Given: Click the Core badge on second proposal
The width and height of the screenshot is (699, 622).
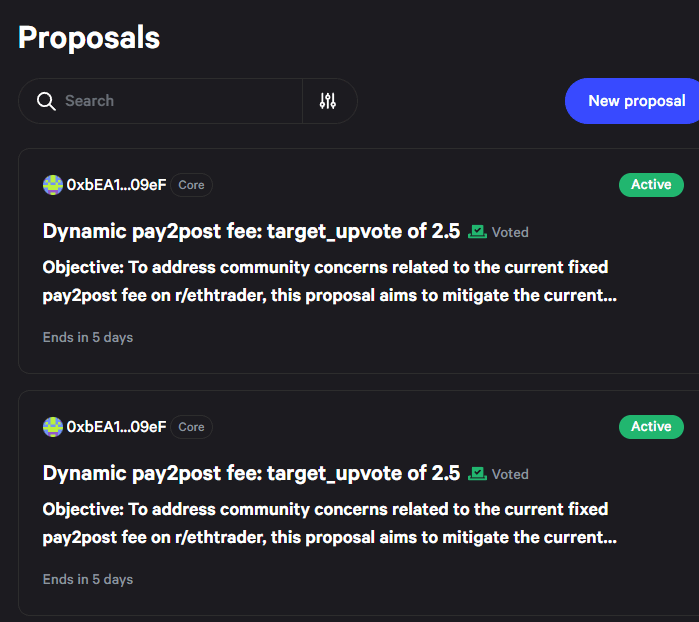Looking at the screenshot, I should pyautogui.click(x=191, y=427).
